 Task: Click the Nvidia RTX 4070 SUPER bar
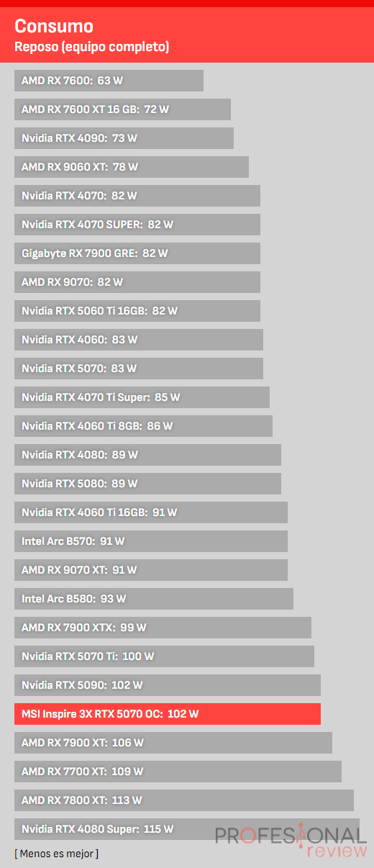137,225
